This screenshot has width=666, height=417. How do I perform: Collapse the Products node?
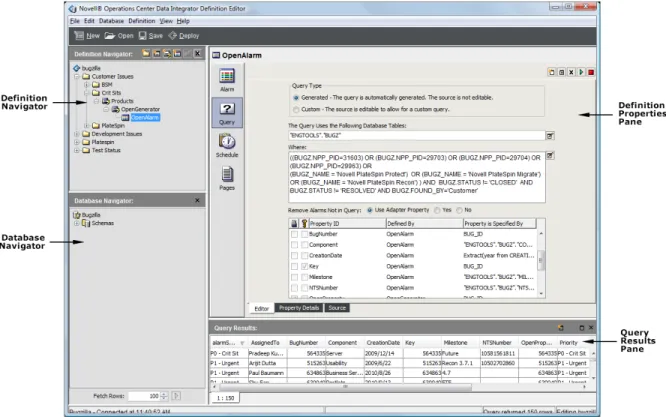[96, 101]
